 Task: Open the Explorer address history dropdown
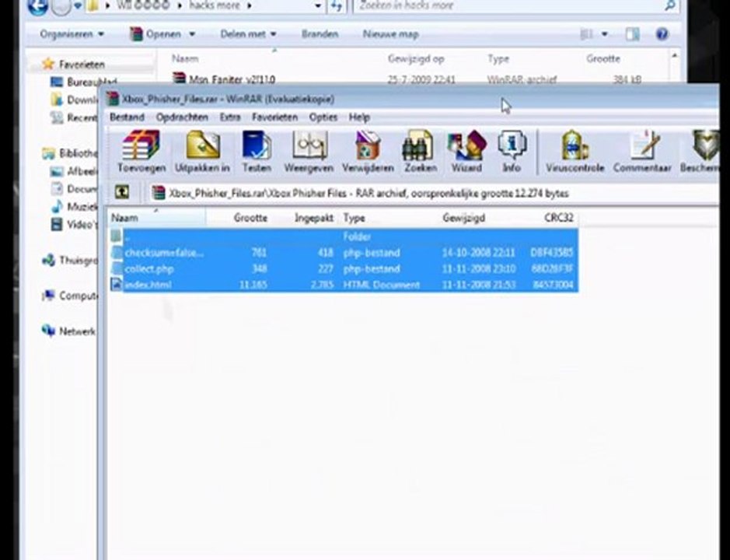pos(318,5)
